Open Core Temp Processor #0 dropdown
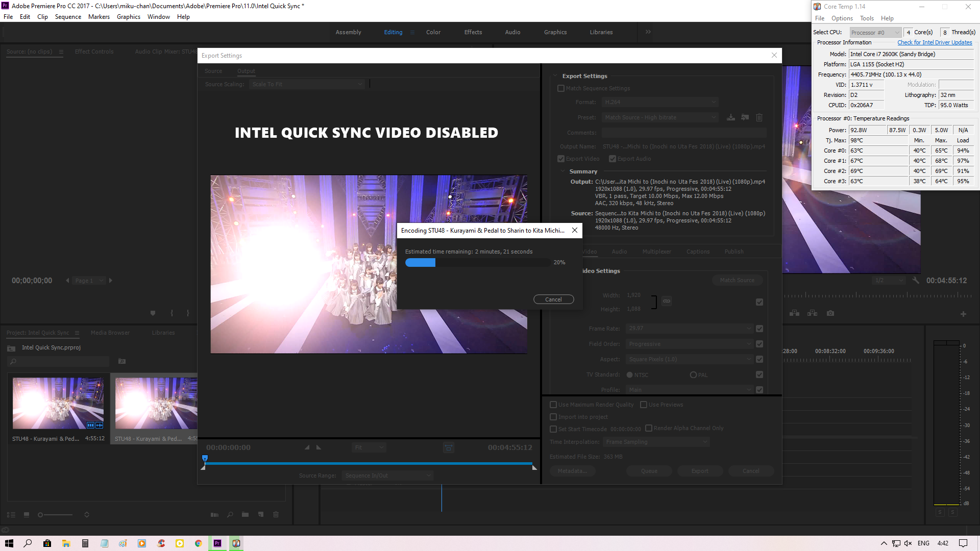Screen dimensions: 980x551 (x=875, y=32)
